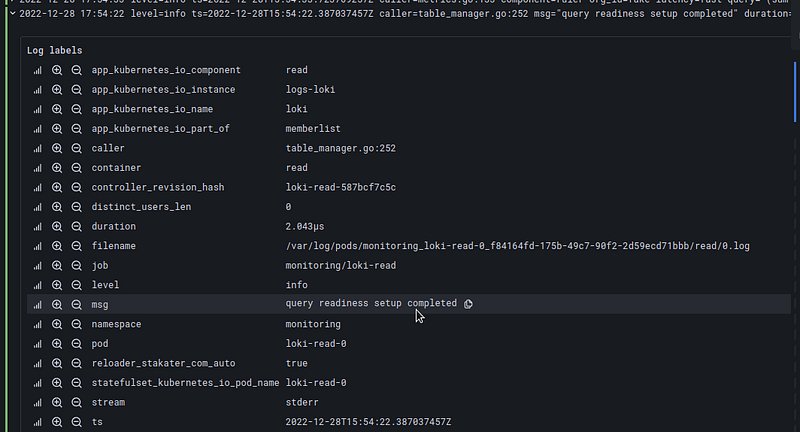Image resolution: width=800 pixels, height=432 pixels.
Task: Filter out the ts timestamp label
Action: pyautogui.click(x=77, y=422)
